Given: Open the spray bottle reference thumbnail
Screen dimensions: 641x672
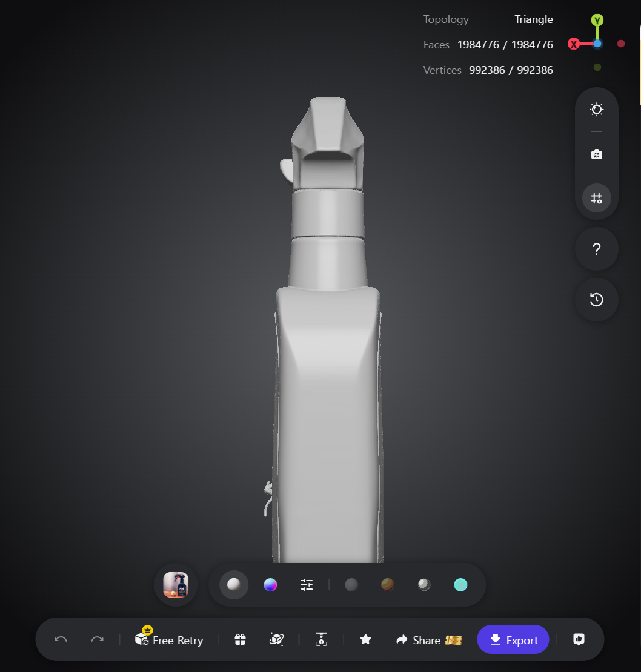Looking at the screenshot, I should pos(176,585).
